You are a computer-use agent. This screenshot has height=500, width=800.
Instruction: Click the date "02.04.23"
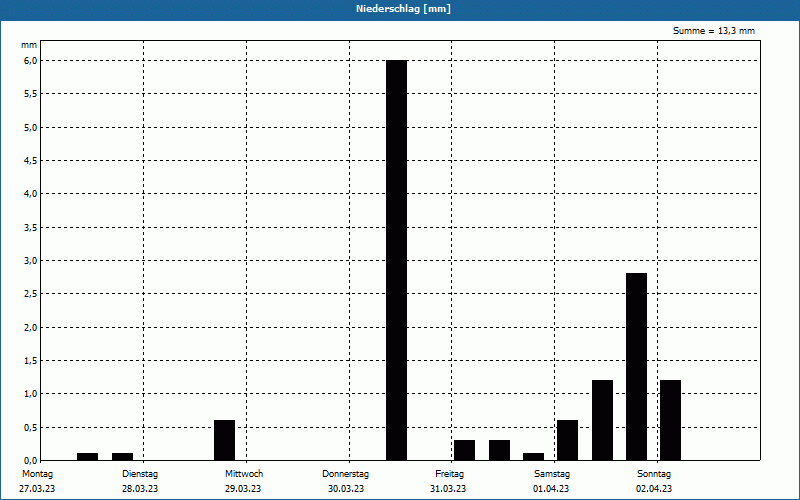click(654, 489)
